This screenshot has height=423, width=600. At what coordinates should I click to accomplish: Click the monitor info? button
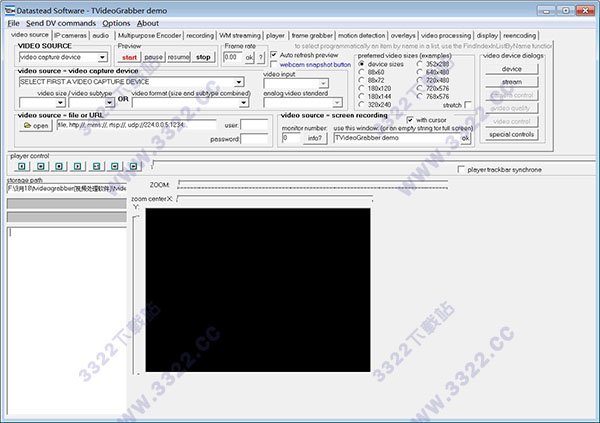click(315, 138)
